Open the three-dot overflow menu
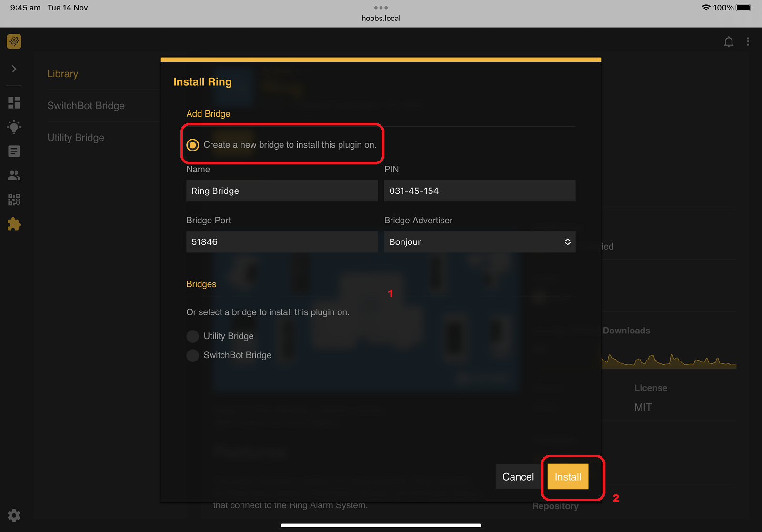 [x=748, y=41]
